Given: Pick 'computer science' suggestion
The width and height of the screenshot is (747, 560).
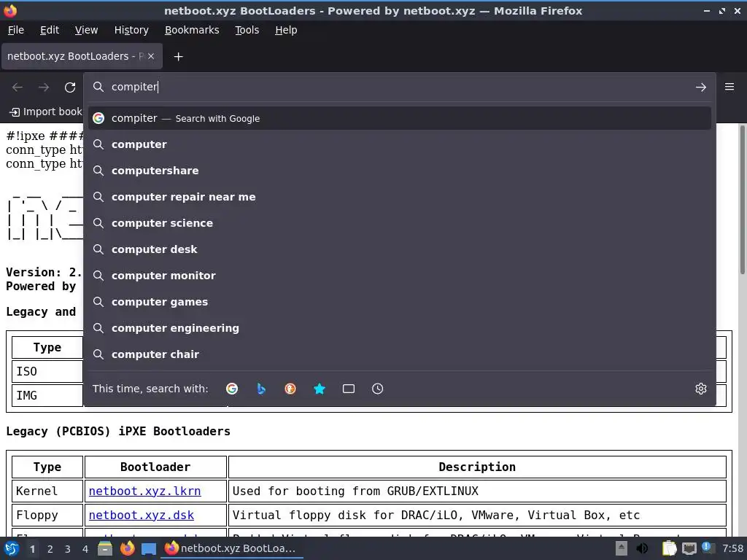Looking at the screenshot, I should point(399,223).
